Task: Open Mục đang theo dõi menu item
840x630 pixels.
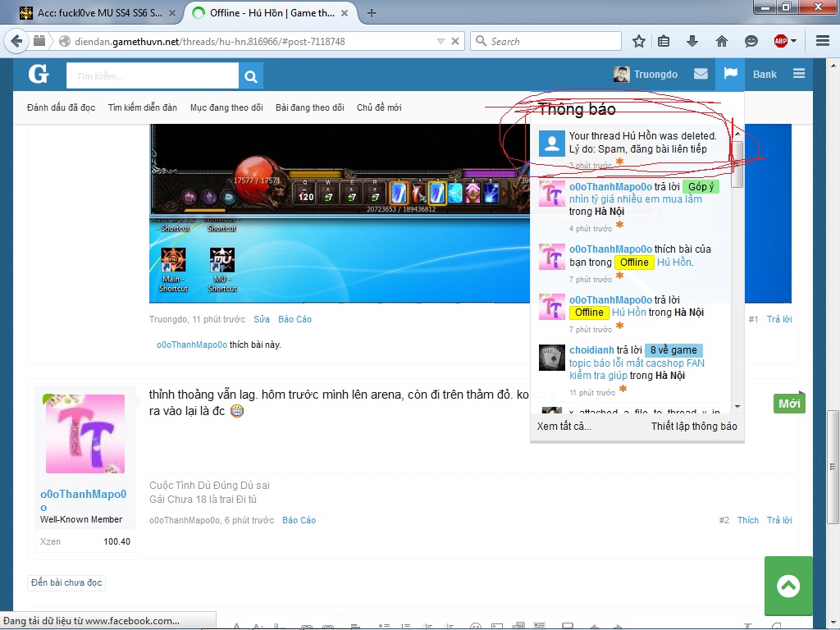Action: 226,107
